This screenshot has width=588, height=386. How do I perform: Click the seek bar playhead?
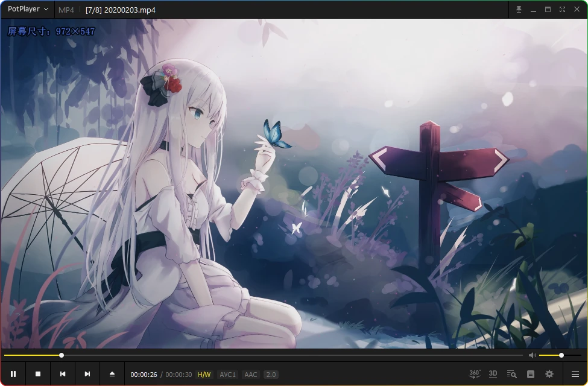pyautogui.click(x=62, y=355)
